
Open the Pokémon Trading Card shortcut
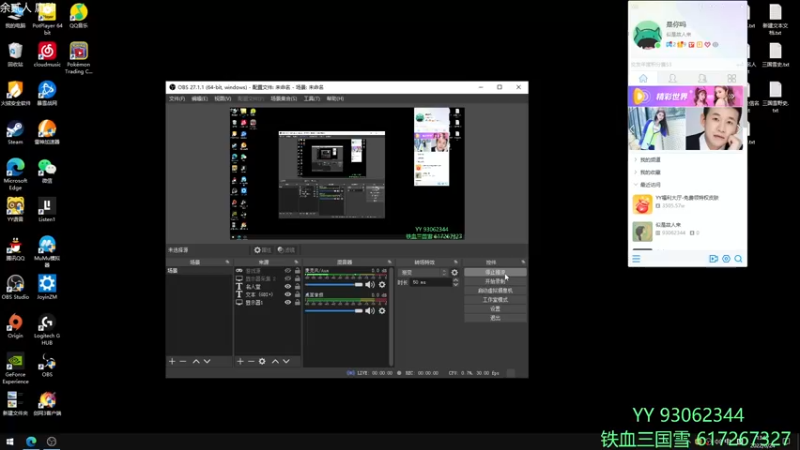78,58
